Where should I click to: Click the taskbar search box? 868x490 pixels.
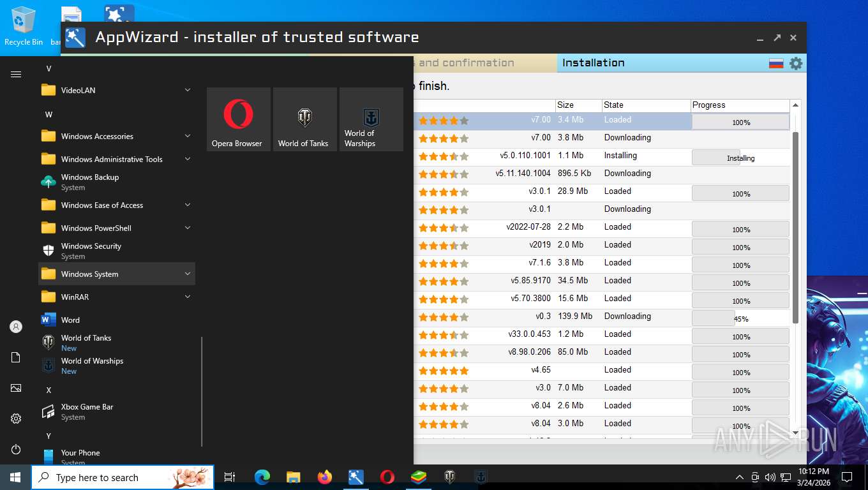pos(123,477)
